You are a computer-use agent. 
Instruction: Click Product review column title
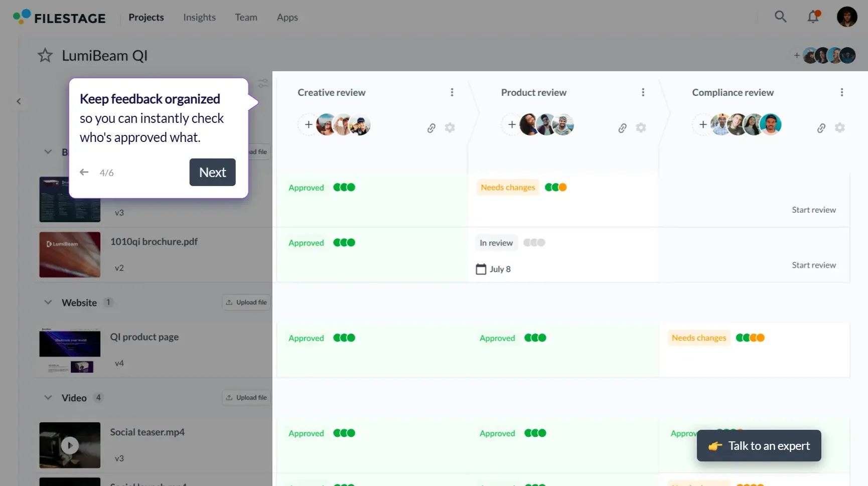(534, 92)
